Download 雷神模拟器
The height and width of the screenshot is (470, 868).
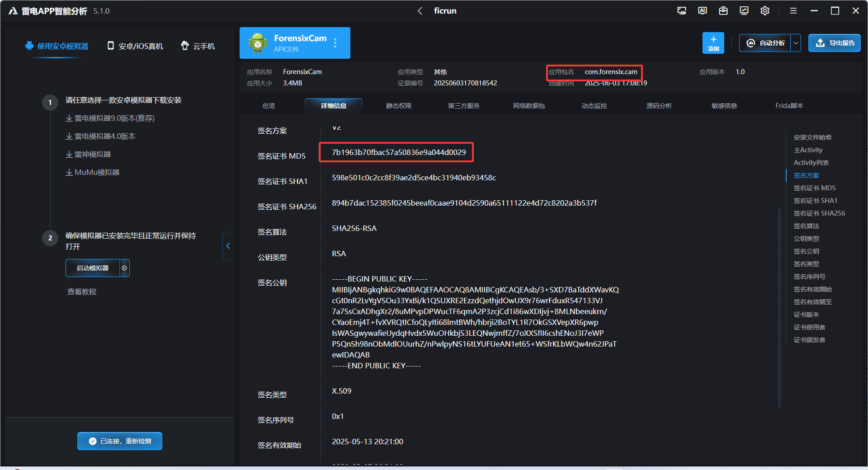pos(88,155)
